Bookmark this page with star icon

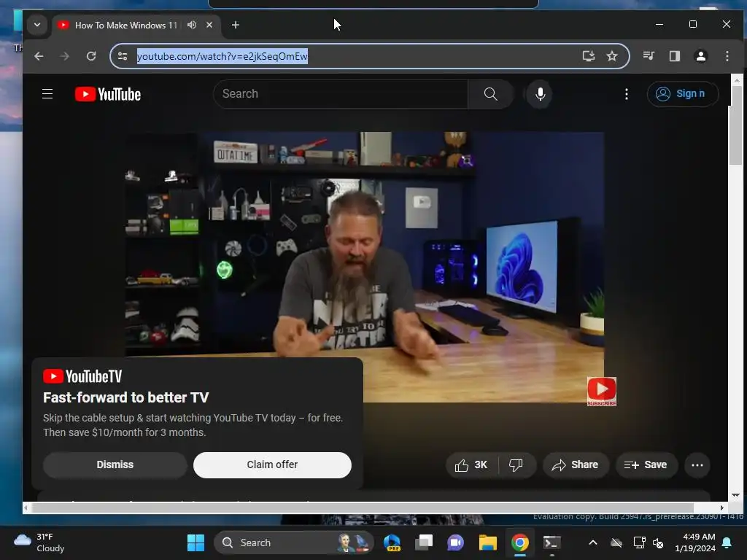click(x=612, y=56)
